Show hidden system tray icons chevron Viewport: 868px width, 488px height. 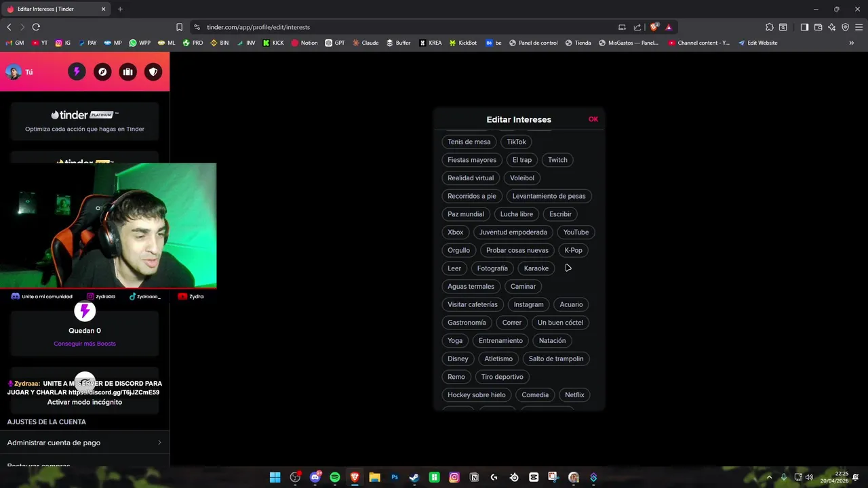(x=769, y=477)
